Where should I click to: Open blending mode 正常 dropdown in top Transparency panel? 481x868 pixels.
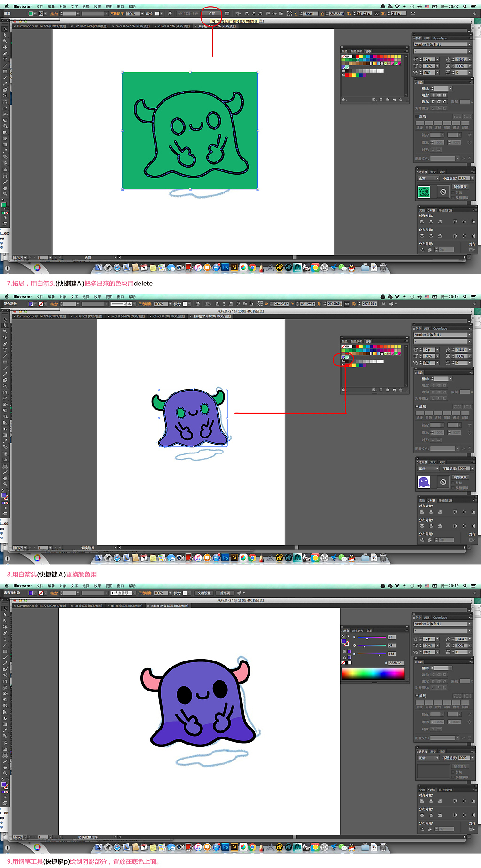tap(428, 178)
